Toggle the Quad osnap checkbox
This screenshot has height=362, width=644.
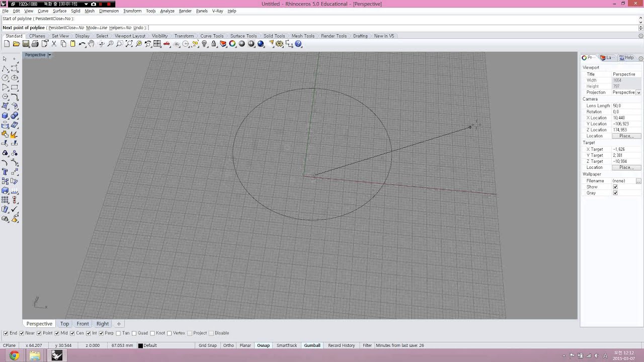click(x=134, y=333)
